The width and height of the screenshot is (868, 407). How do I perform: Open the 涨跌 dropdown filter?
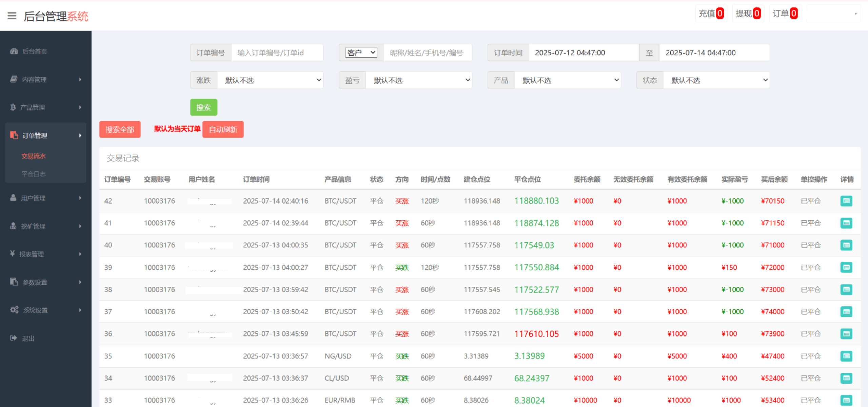coord(271,80)
